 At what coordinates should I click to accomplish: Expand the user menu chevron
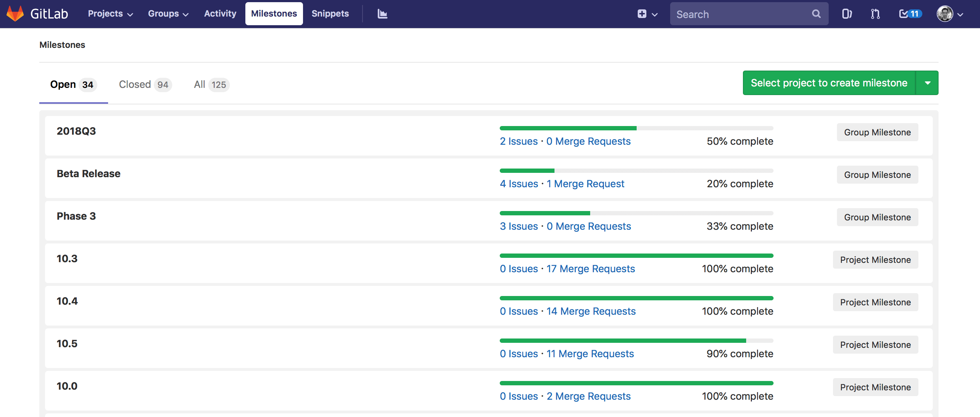tap(960, 14)
